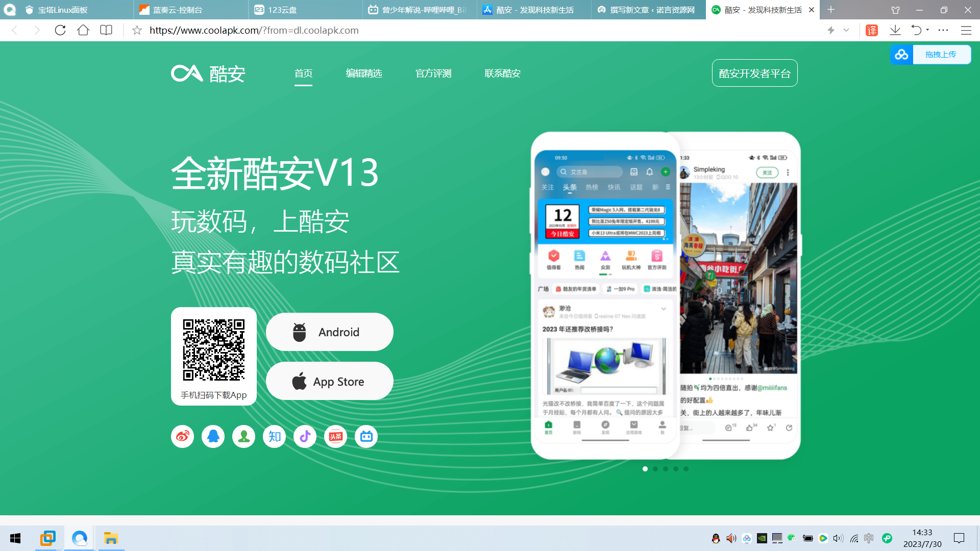The image size is (980, 551).
Task: Click the address bar URL field
Action: coord(480,30)
